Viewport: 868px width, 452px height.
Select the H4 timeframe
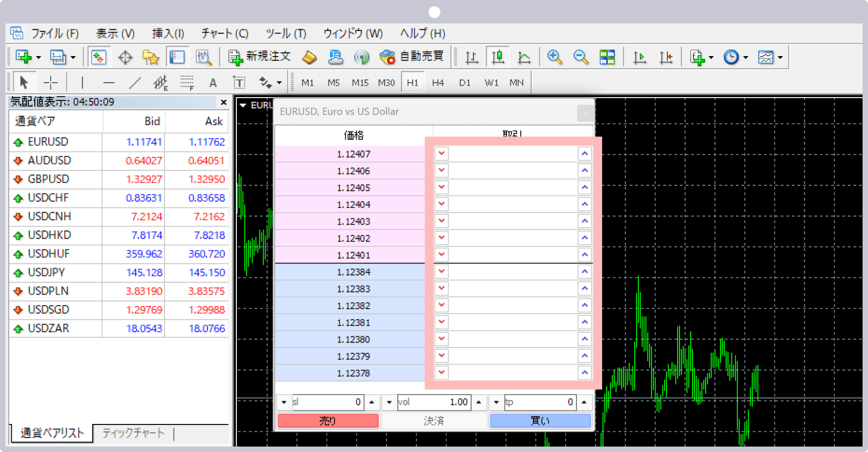[x=438, y=83]
